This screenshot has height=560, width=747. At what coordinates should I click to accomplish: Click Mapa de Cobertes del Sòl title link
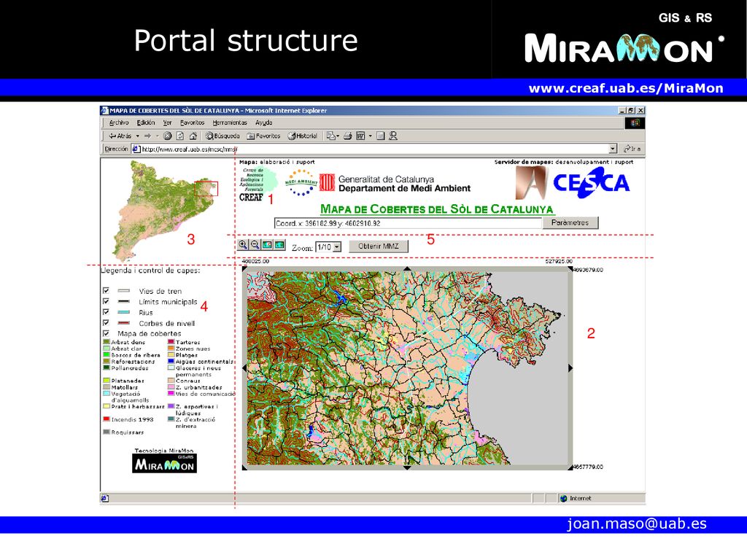[437, 209]
